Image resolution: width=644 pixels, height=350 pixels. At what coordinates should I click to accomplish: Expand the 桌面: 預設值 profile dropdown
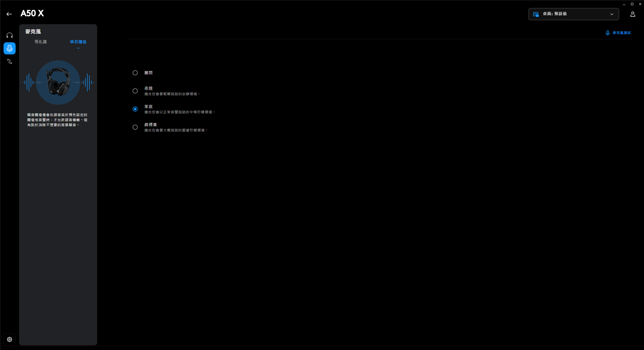click(574, 14)
